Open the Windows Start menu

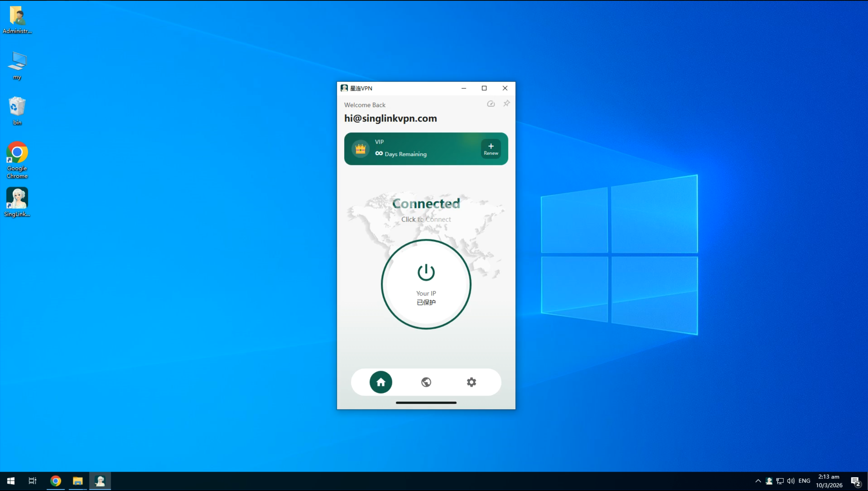pyautogui.click(x=11, y=481)
